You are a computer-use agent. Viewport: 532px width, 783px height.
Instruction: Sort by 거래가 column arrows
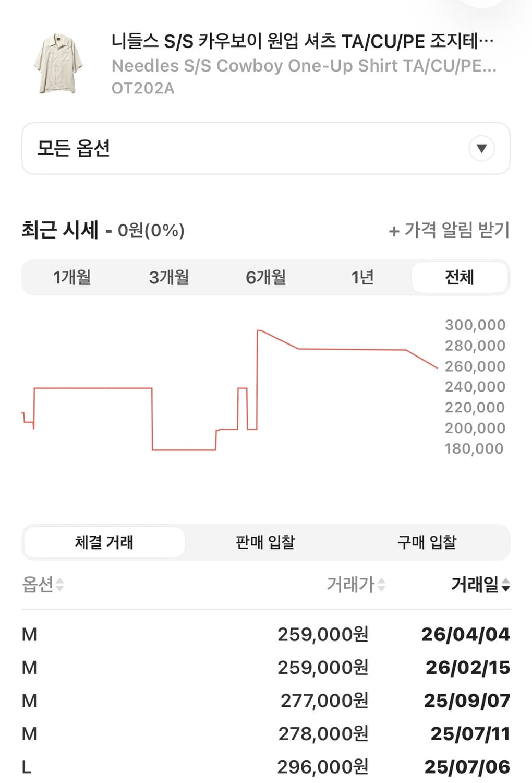pos(381,585)
